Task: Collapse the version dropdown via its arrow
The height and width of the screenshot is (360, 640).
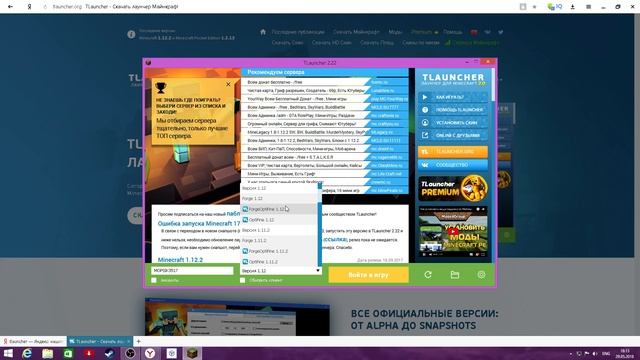Action: 318,271
